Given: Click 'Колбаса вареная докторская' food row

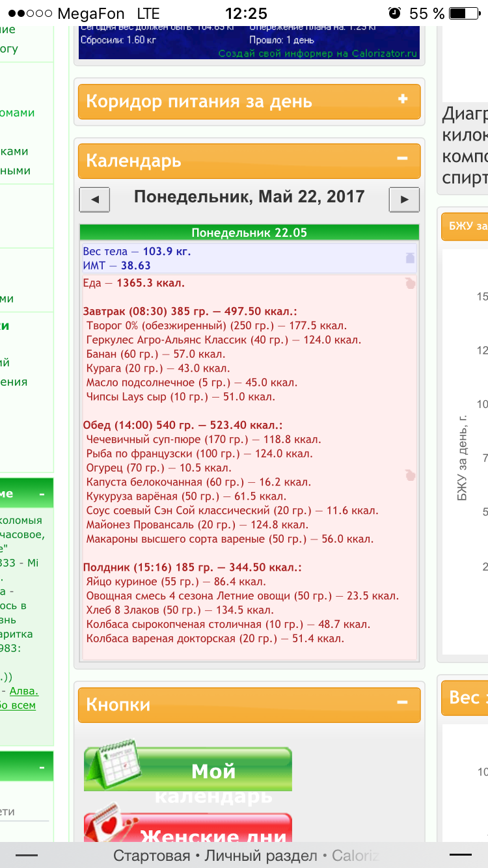Looking at the screenshot, I should click(x=215, y=638).
